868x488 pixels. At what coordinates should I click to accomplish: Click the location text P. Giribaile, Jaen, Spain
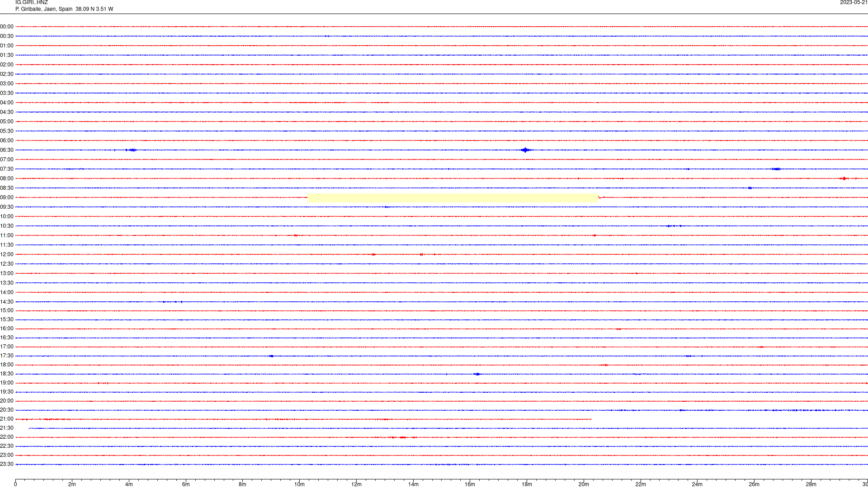tap(44, 9)
